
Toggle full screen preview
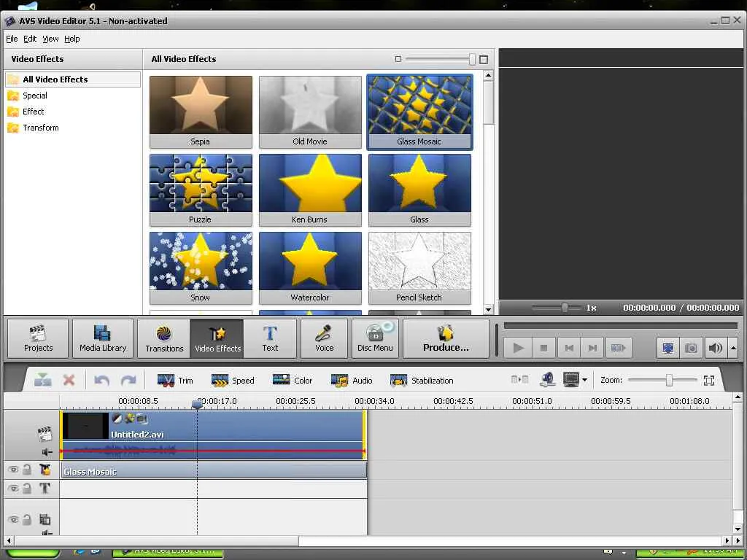pyautogui.click(x=668, y=348)
